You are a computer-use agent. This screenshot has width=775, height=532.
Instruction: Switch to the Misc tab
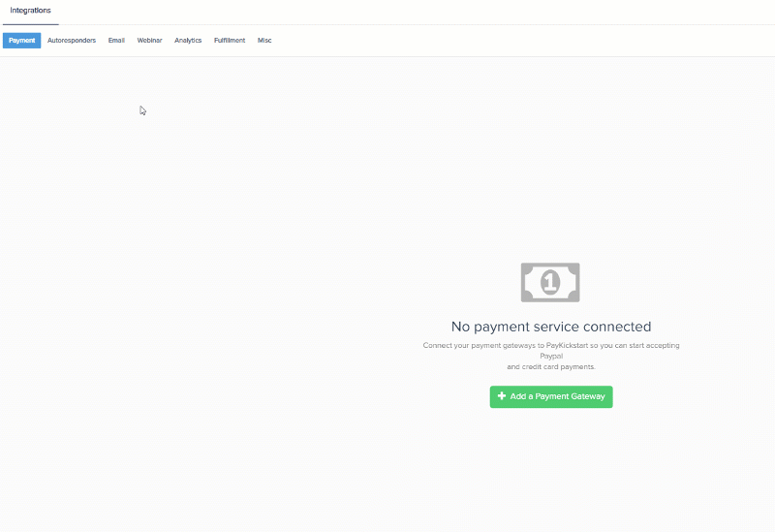264,41
